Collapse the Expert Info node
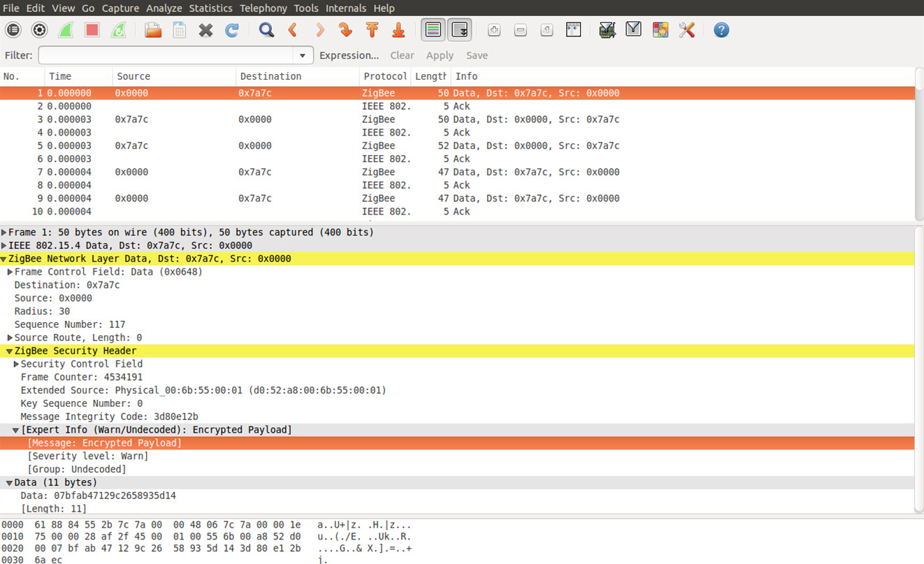The height and width of the screenshot is (564, 924). [x=16, y=430]
